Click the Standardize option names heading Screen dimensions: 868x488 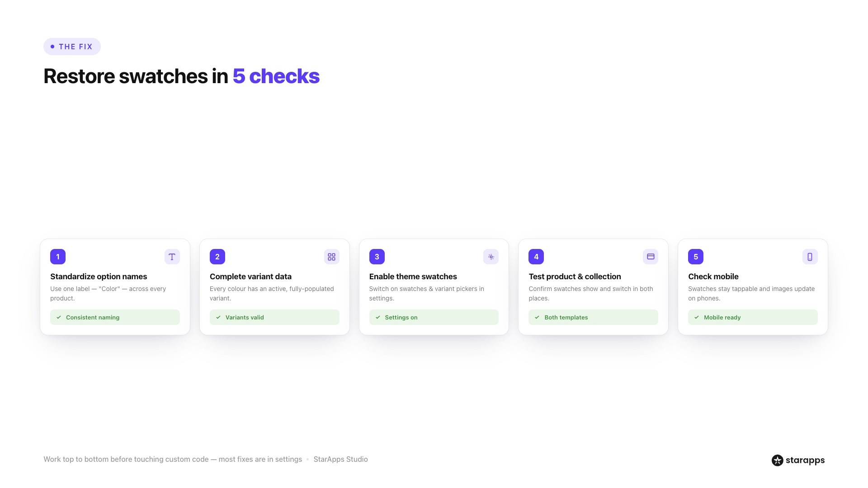(x=99, y=277)
